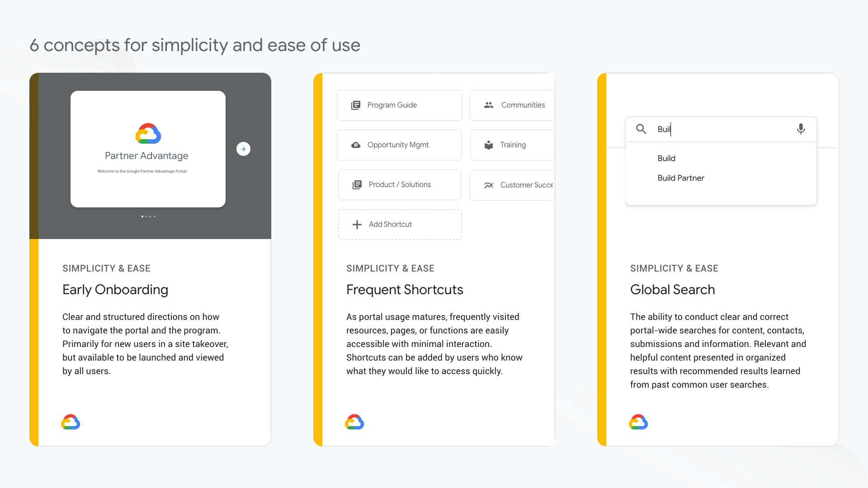Click the Customer Success trend icon
The width and height of the screenshot is (868, 488).
coord(489,185)
